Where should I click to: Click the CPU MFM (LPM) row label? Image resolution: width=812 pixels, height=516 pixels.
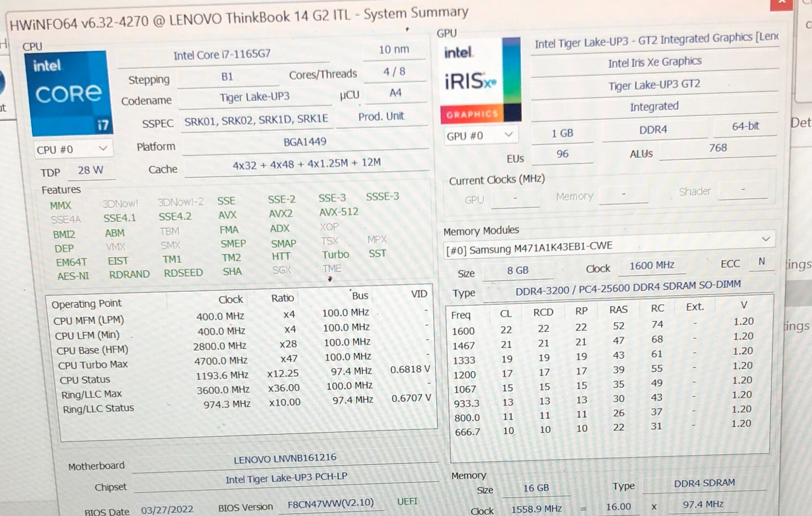tap(89, 321)
